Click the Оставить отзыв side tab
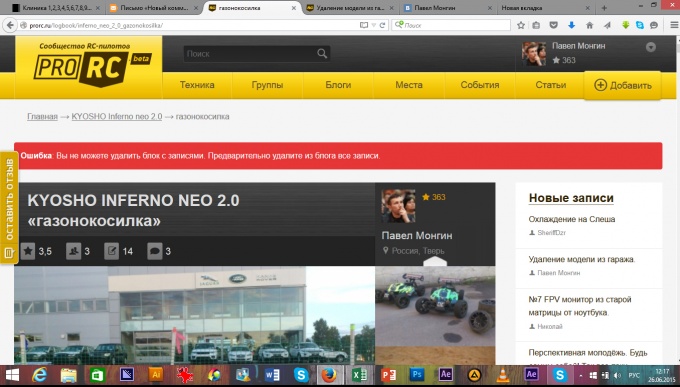The height and width of the screenshot is (387, 680). coord(9,207)
